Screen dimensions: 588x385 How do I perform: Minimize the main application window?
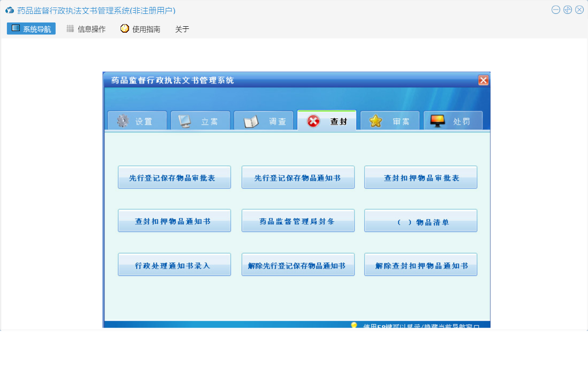[556, 10]
